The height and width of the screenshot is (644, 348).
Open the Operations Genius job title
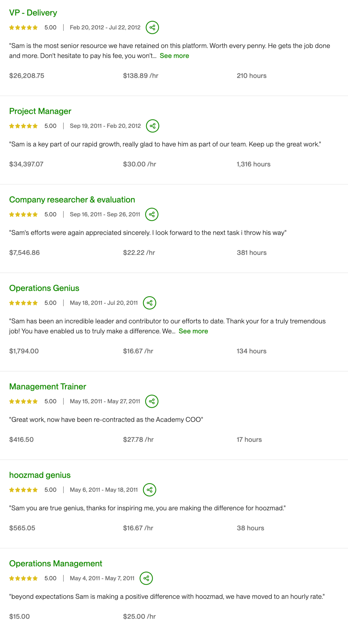click(x=44, y=288)
